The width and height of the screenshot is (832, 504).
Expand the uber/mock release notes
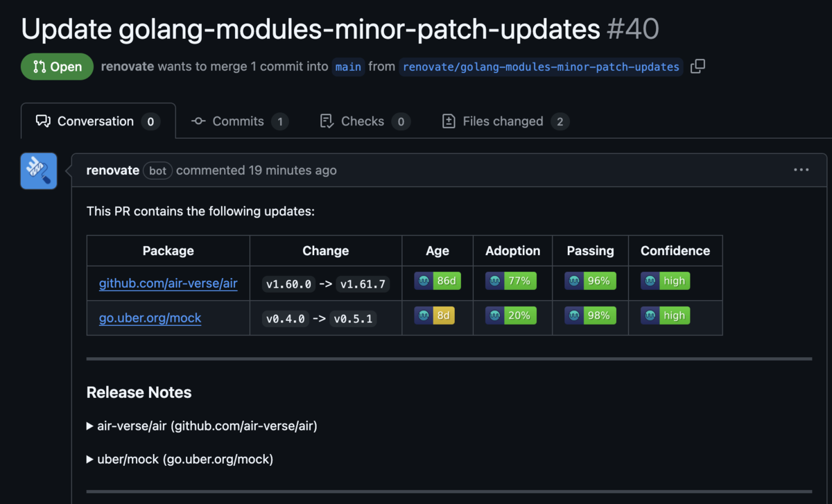coord(180,459)
